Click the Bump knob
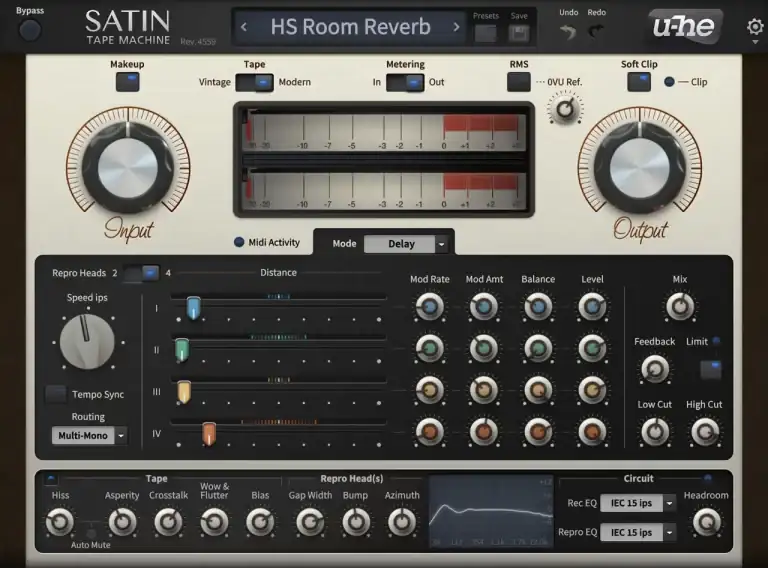 coord(356,522)
